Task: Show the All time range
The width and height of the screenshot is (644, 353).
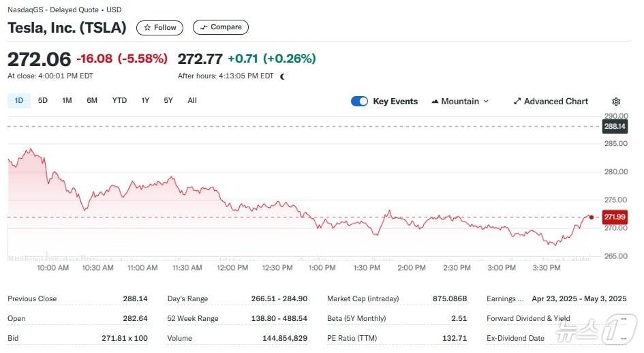Action: [192, 101]
